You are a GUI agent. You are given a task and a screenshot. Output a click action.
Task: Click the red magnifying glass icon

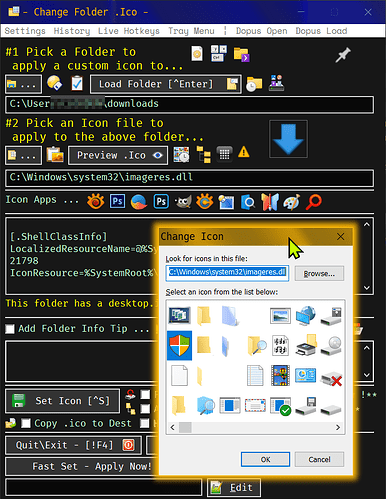pyautogui.click(x=314, y=202)
